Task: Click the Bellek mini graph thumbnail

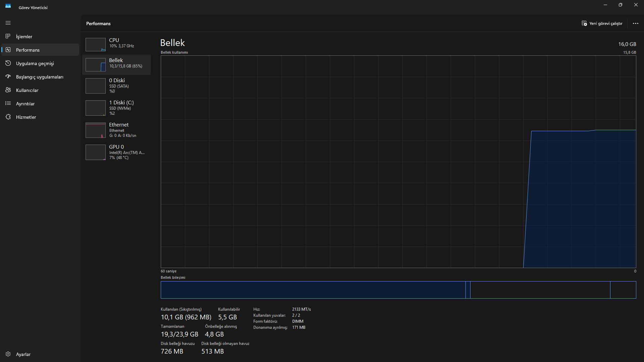Action: [x=96, y=65]
